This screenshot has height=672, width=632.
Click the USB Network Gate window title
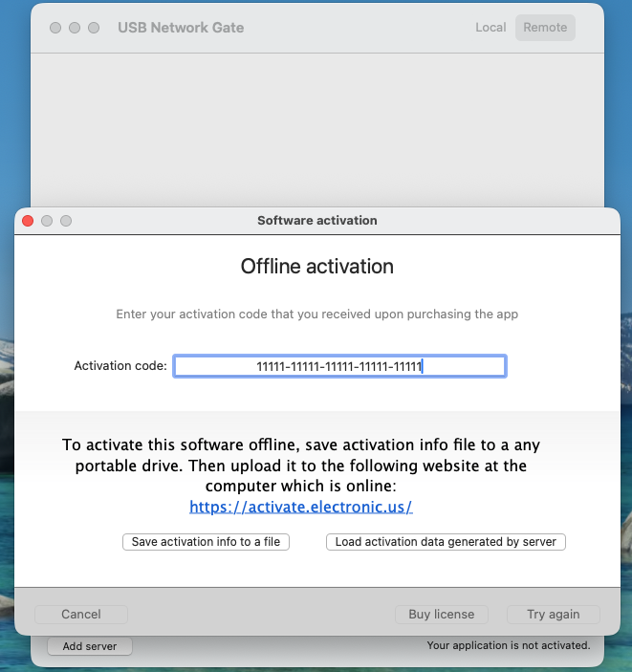coord(181,28)
